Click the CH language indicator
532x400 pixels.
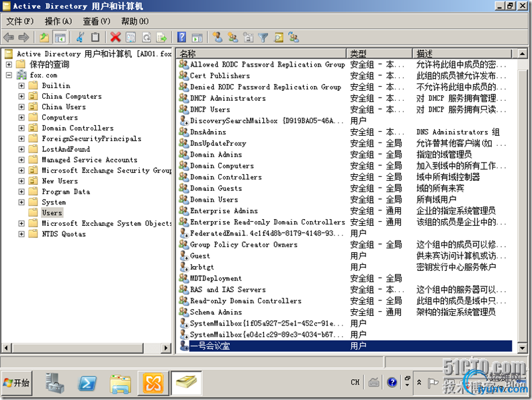point(355,383)
